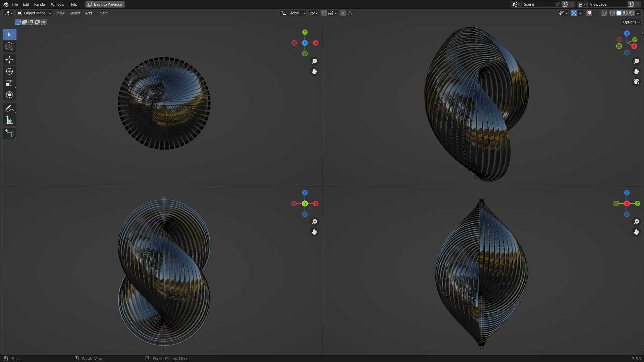This screenshot has height=362, width=644.
Task: Toggle camera view in top-right viewport
Action: tap(636, 81)
